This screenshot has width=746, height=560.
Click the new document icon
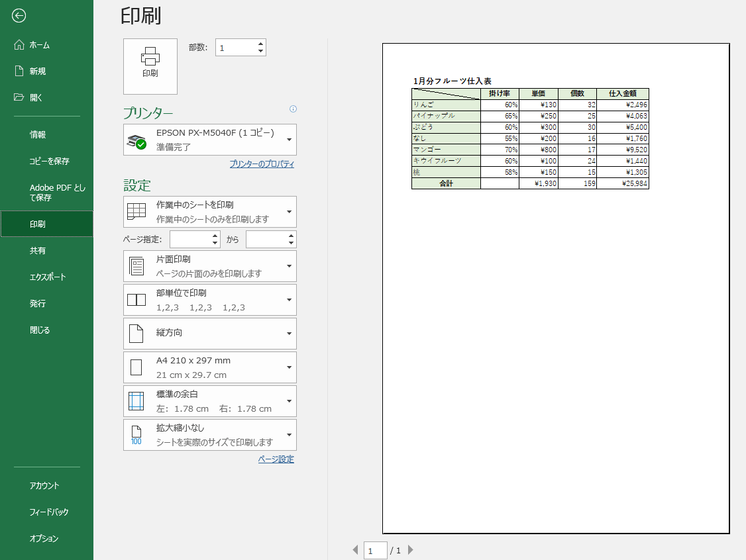tap(19, 71)
